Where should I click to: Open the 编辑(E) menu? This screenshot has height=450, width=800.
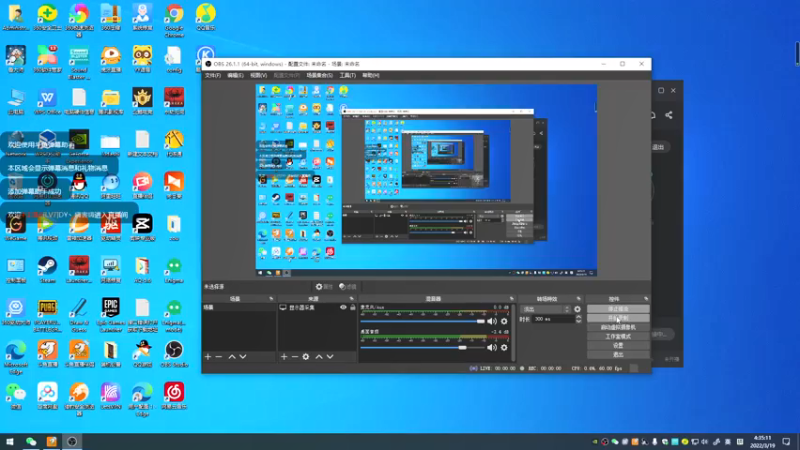235,76
